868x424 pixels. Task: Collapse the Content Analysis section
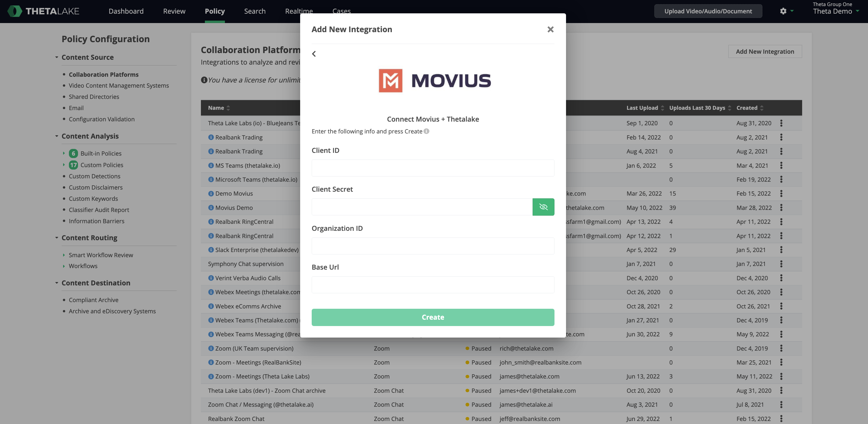(57, 136)
